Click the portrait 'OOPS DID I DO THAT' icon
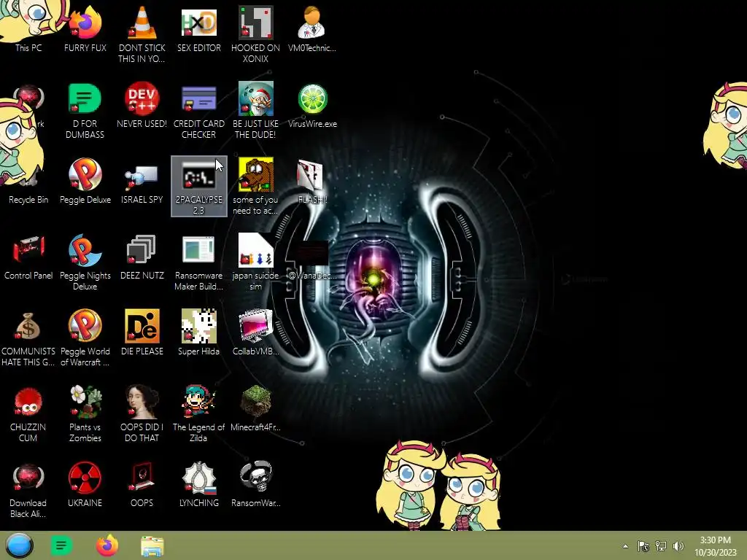This screenshot has height=560, width=747. coord(142,414)
